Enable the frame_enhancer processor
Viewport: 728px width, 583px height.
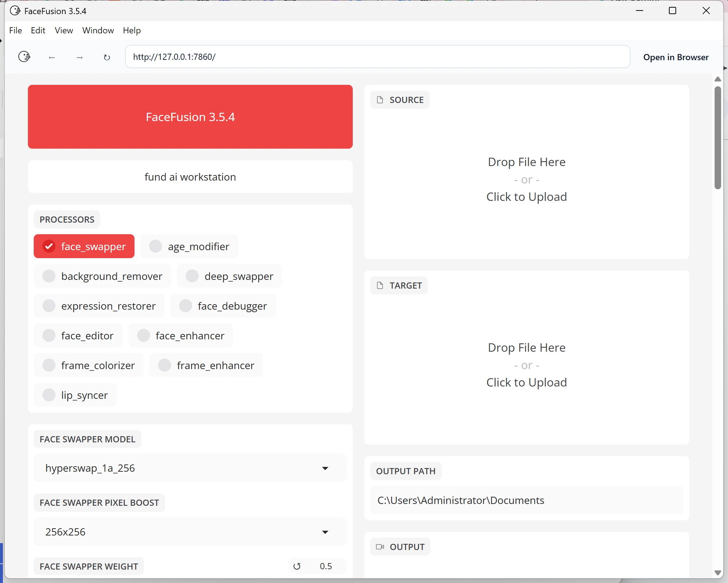point(206,365)
